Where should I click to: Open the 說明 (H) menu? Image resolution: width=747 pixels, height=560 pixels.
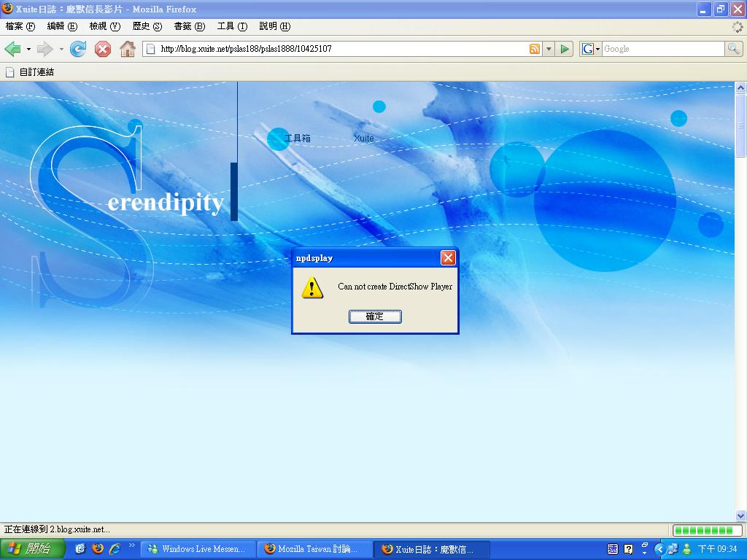coord(274,26)
